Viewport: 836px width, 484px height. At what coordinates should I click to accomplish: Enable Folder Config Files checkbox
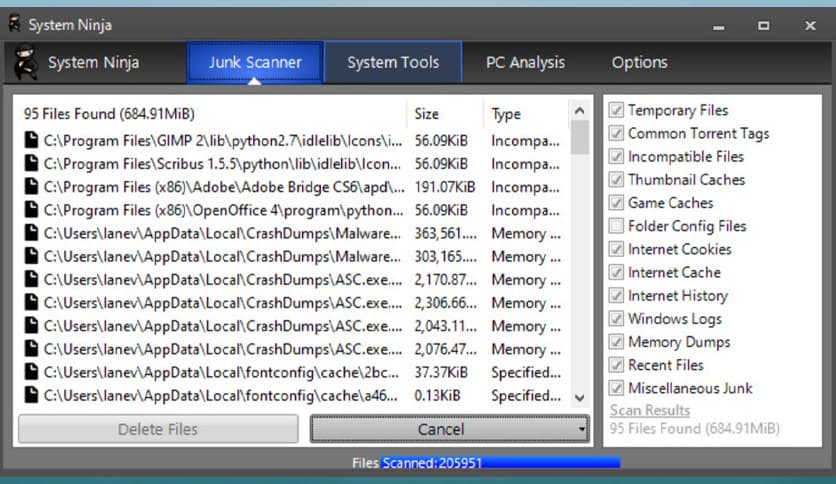pyautogui.click(x=616, y=226)
